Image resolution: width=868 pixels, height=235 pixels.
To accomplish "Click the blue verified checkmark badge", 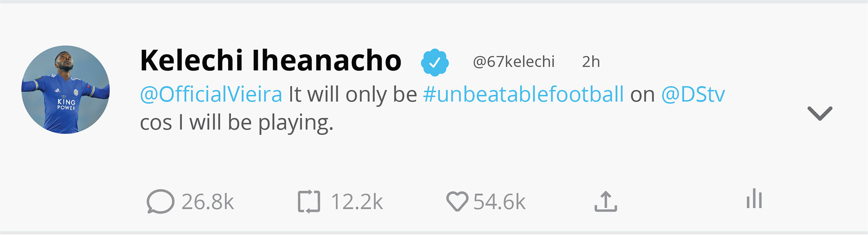I will (434, 62).
